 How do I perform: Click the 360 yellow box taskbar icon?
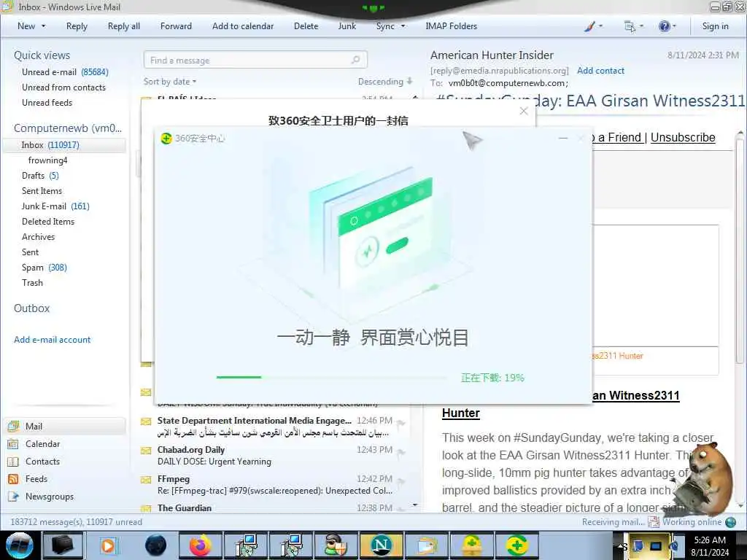[471, 545]
